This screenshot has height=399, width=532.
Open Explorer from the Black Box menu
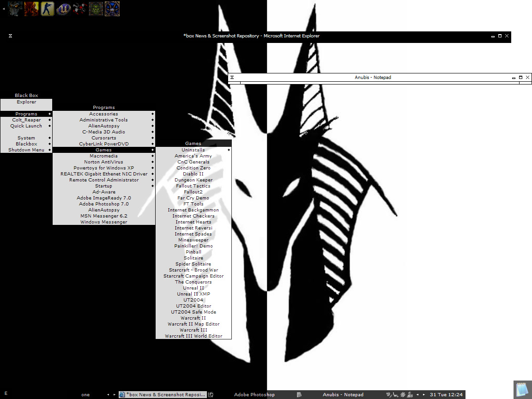[x=26, y=102]
